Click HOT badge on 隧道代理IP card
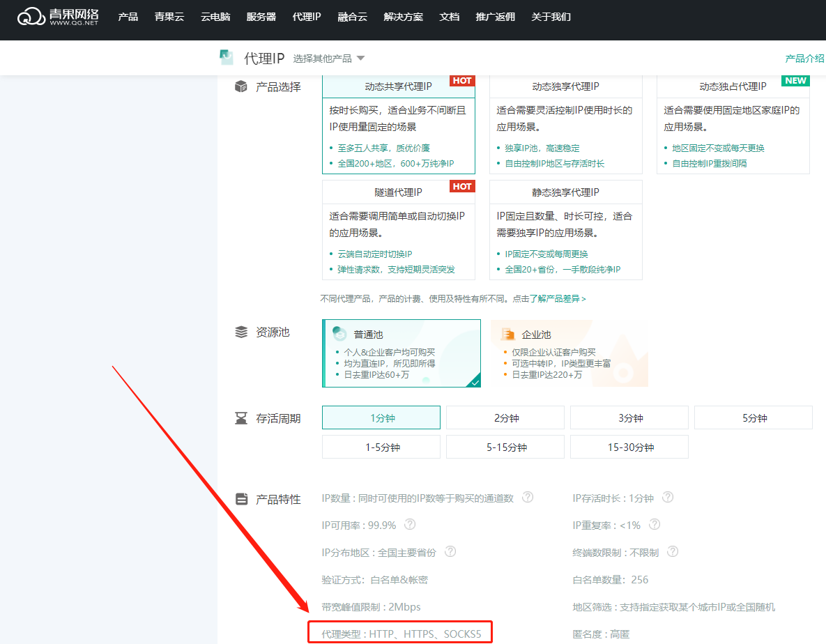Viewport: 826px width, 644px height. pyautogui.click(x=462, y=186)
